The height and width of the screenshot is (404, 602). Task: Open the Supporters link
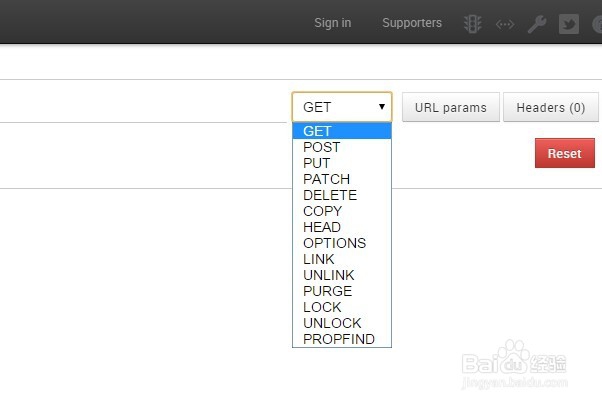[x=412, y=23]
